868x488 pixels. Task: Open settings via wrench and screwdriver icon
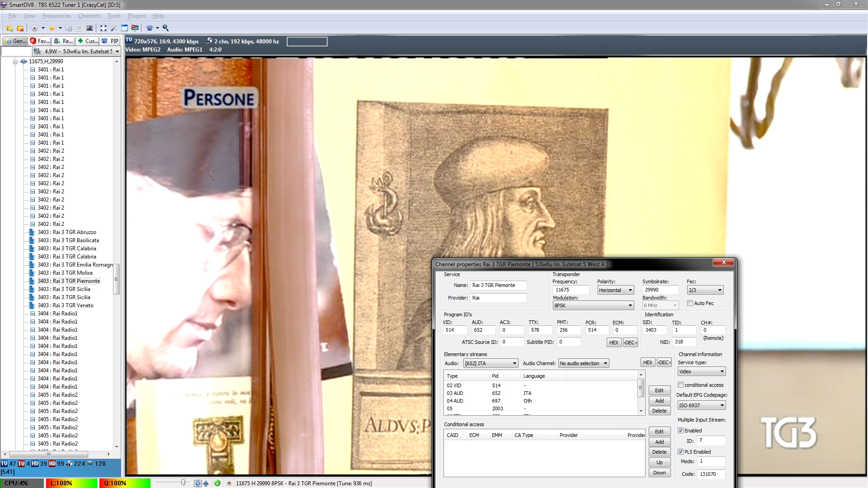114,28
